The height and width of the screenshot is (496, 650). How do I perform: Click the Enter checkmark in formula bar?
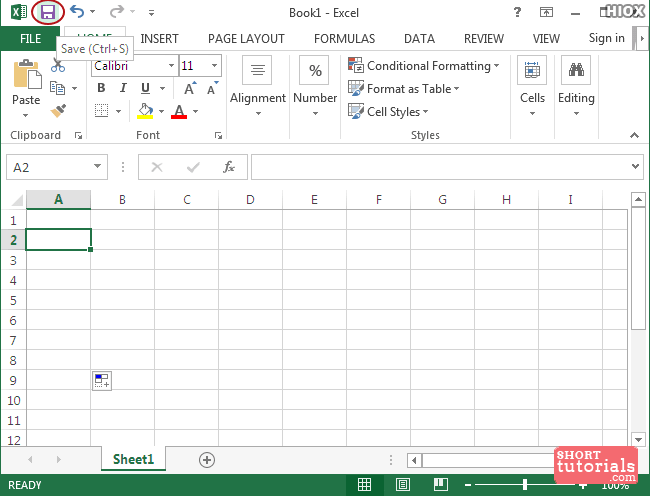tap(193, 167)
